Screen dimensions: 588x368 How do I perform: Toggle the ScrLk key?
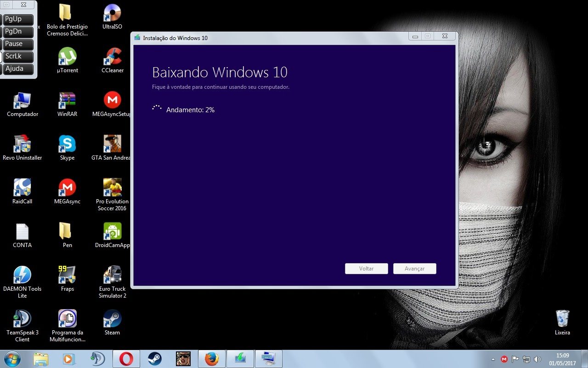(19, 57)
